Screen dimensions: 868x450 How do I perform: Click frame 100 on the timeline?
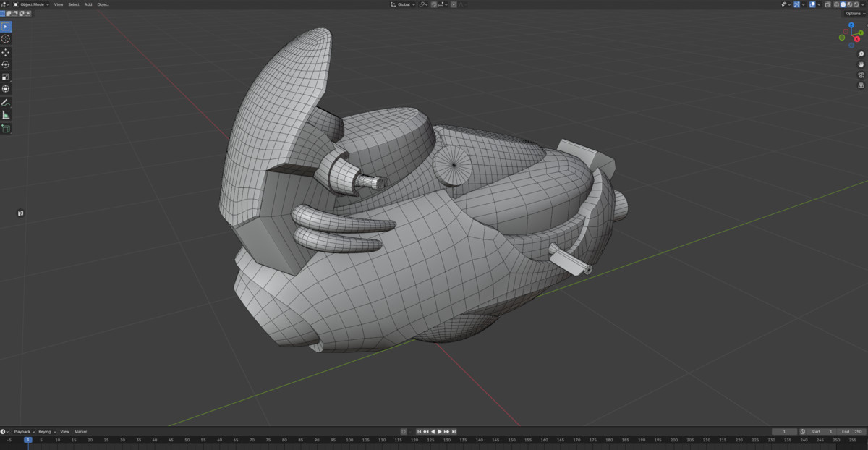pyautogui.click(x=349, y=440)
